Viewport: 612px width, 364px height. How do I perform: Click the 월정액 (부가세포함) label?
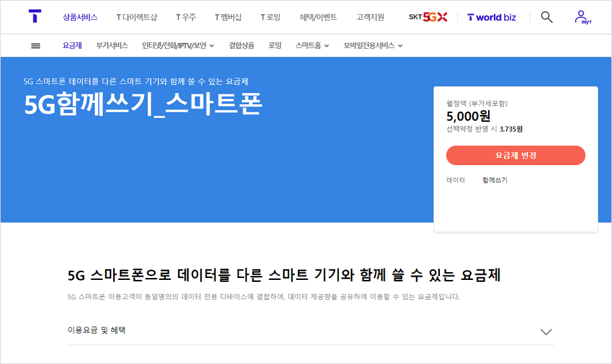pos(477,103)
